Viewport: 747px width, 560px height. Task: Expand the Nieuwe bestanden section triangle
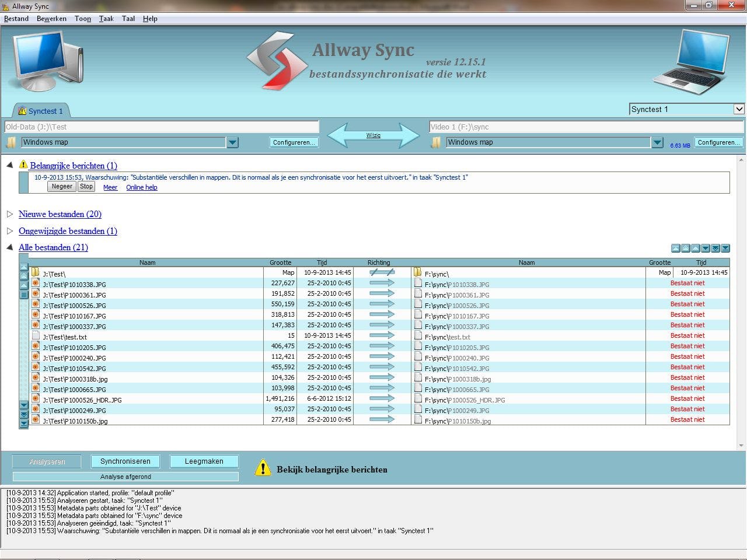pyautogui.click(x=10, y=214)
